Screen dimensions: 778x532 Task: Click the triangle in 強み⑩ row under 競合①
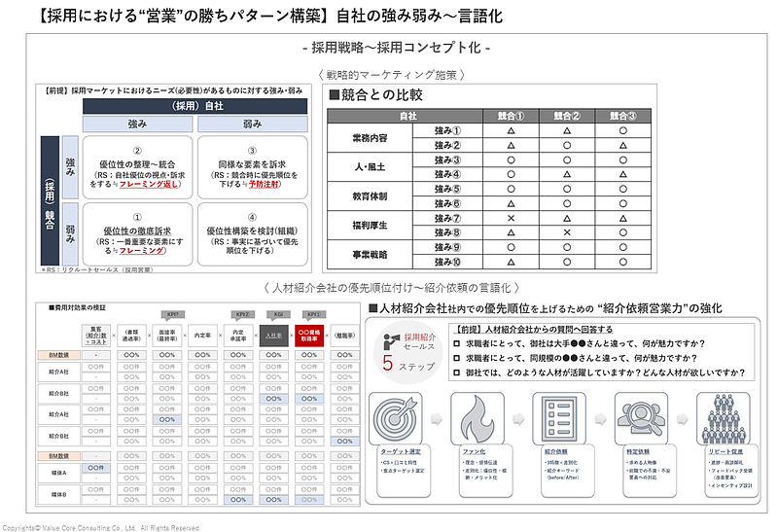(x=512, y=262)
